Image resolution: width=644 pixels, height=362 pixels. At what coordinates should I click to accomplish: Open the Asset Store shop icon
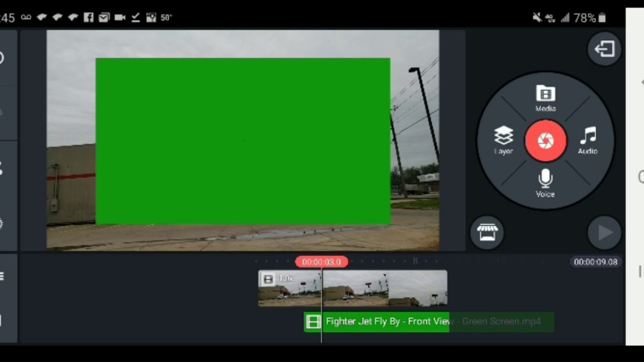pyautogui.click(x=487, y=233)
